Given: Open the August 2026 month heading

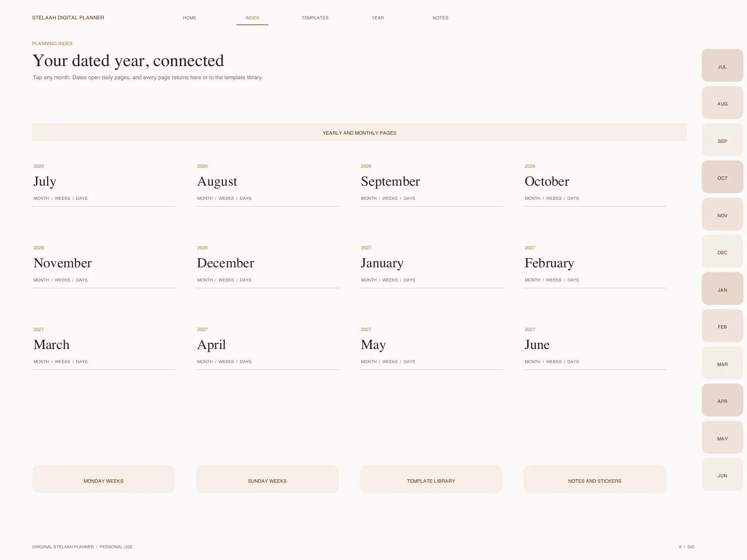Looking at the screenshot, I should coord(217,182).
